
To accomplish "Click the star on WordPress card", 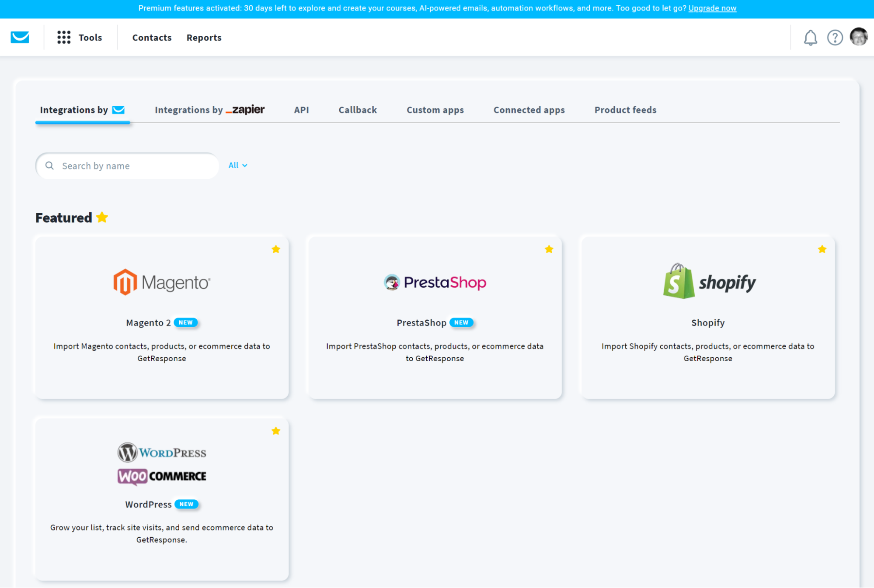I will point(276,431).
